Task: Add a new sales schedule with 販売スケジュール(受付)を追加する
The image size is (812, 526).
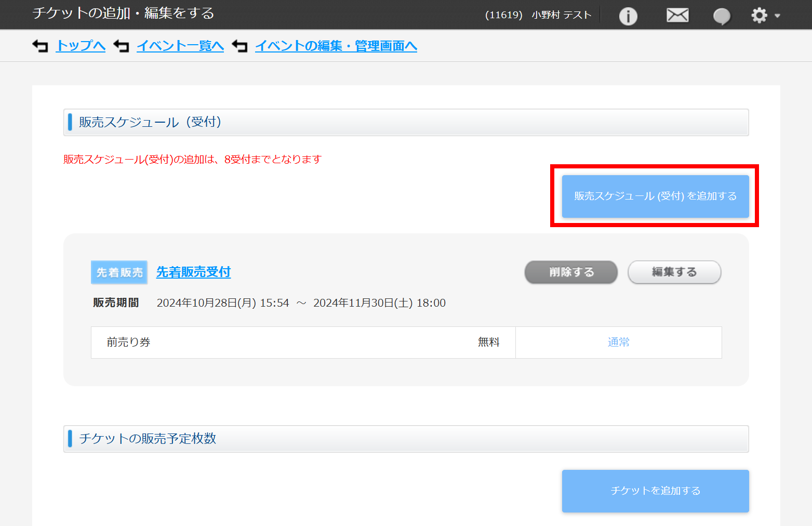Action: point(655,196)
